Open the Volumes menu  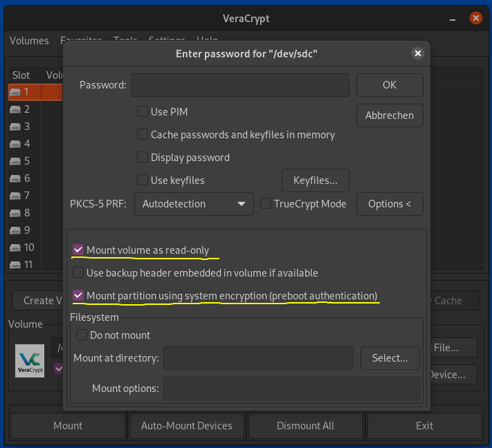click(29, 41)
